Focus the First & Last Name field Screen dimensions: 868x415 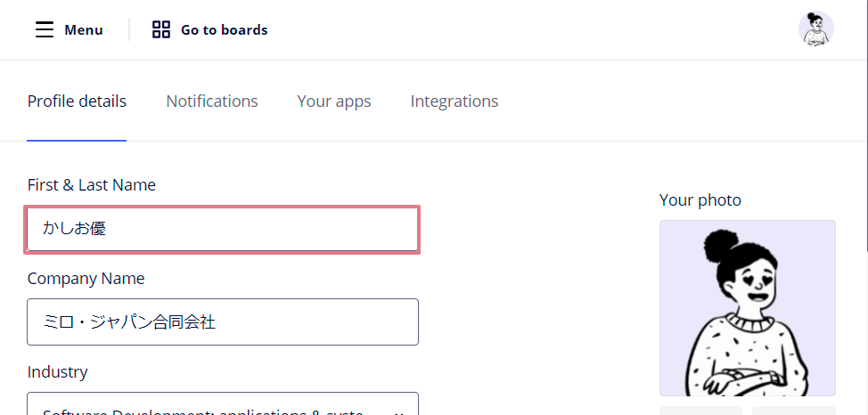[x=223, y=229]
